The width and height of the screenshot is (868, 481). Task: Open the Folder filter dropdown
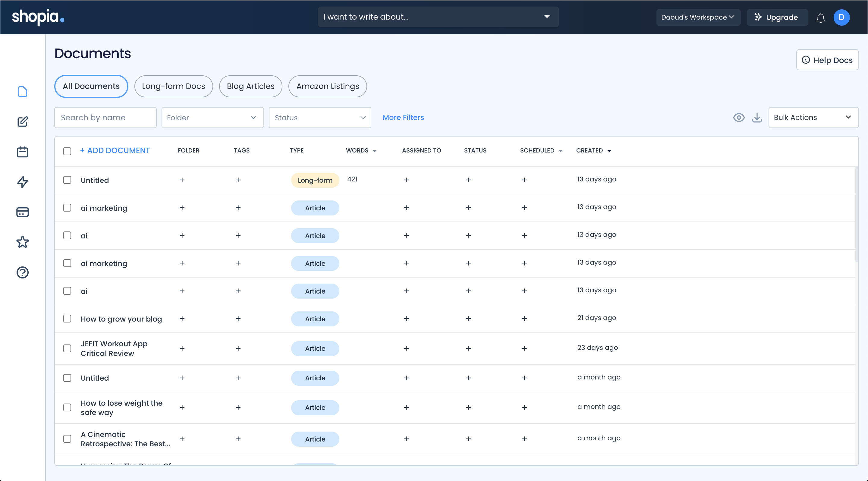click(x=212, y=117)
